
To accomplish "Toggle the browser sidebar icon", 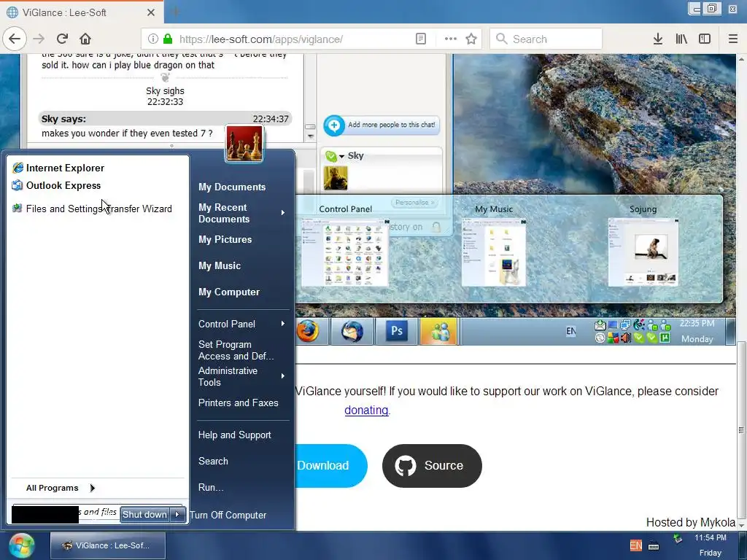I will pyautogui.click(x=705, y=39).
